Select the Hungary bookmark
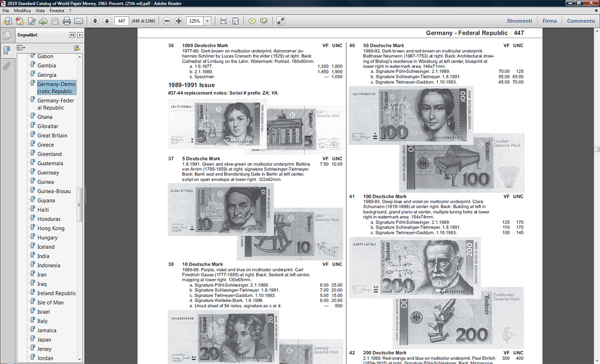Screen dimensions: 600x364 coord(48,238)
